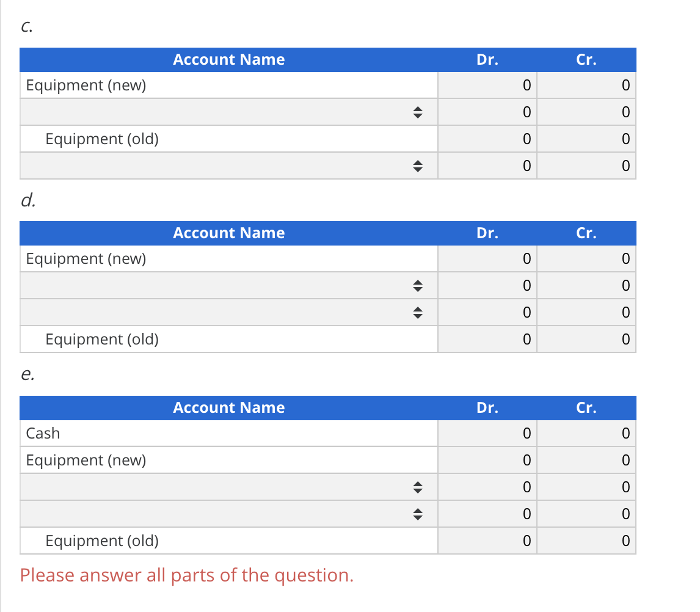This screenshot has width=700, height=612.
Task: Open the fourth-row account dropdown in entry c
Action: (417, 166)
